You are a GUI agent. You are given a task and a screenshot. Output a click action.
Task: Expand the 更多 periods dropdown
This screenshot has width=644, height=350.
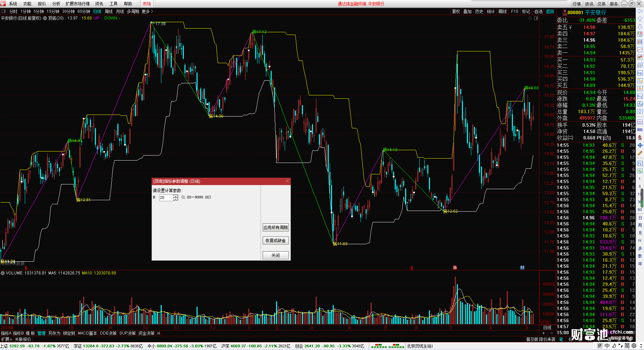[147, 11]
